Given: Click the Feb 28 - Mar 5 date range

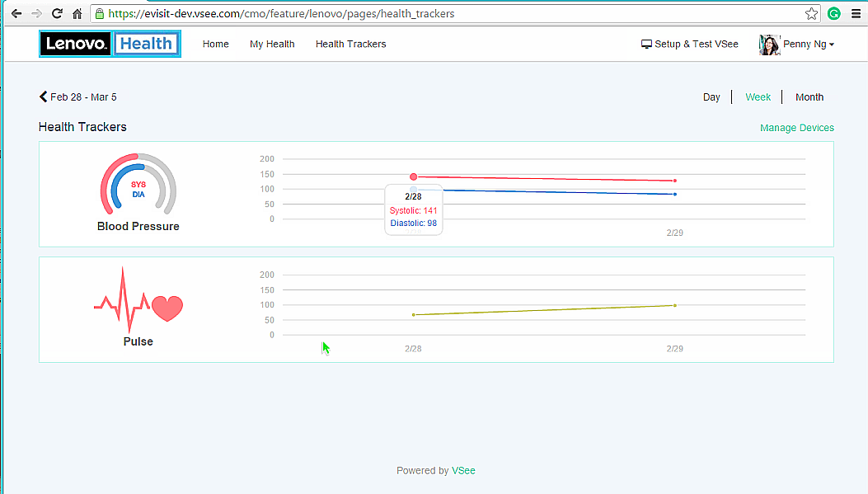Looking at the screenshot, I should click(83, 97).
